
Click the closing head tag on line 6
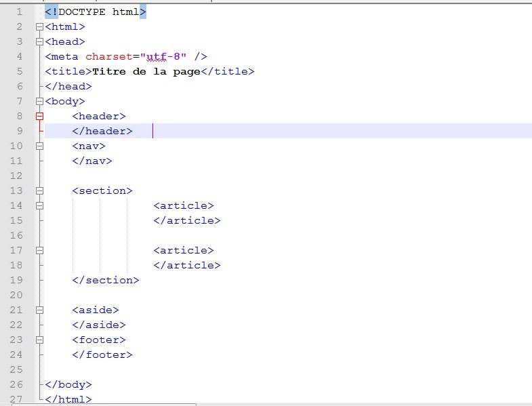68,87
